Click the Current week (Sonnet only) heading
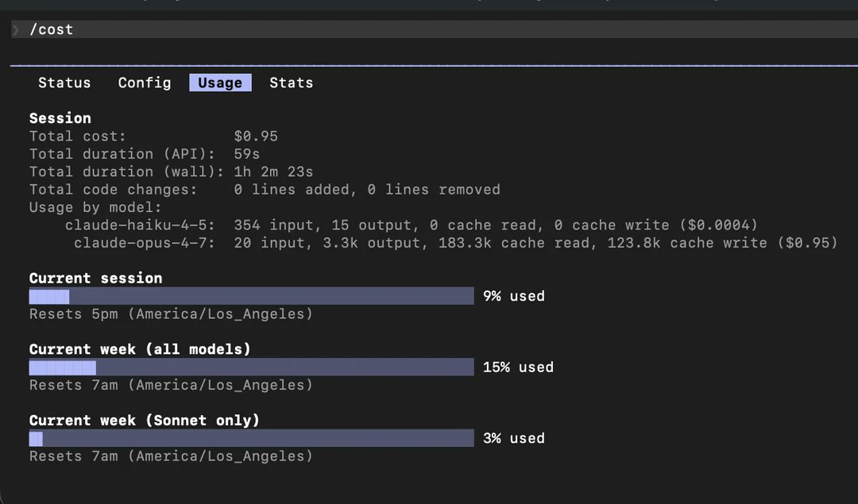Screen dimensions: 858x504 [145, 421]
